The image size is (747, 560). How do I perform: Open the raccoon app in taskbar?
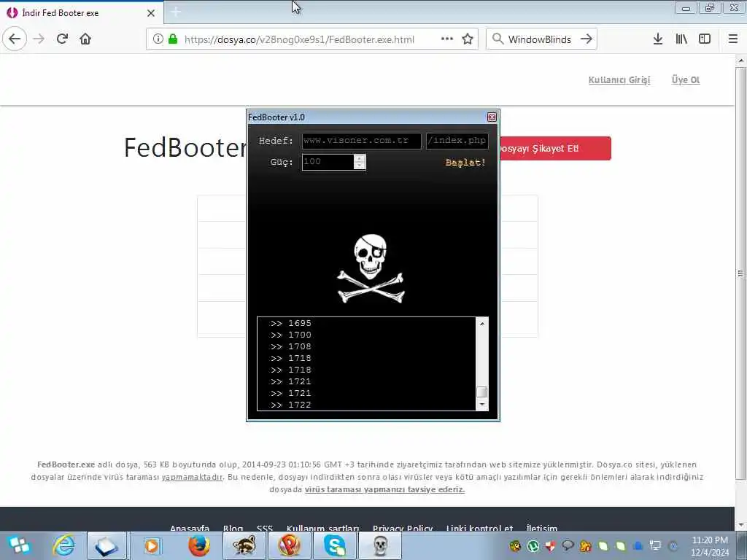pos(244,545)
